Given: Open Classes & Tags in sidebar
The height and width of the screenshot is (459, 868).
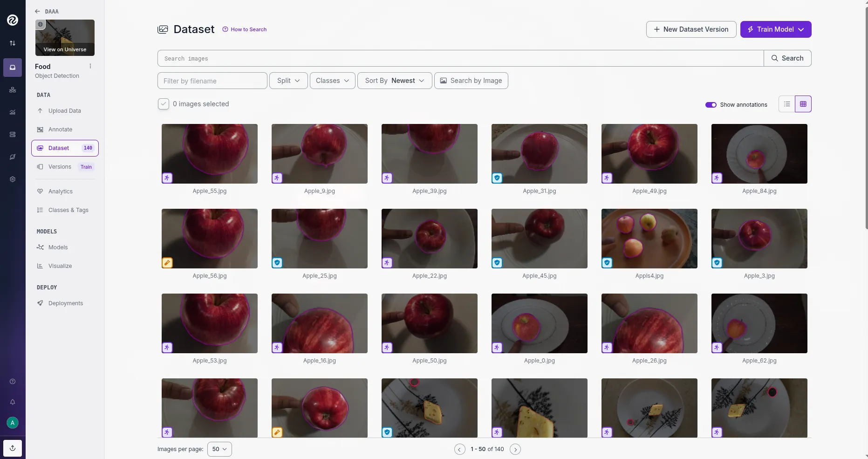Looking at the screenshot, I should coord(65,210).
